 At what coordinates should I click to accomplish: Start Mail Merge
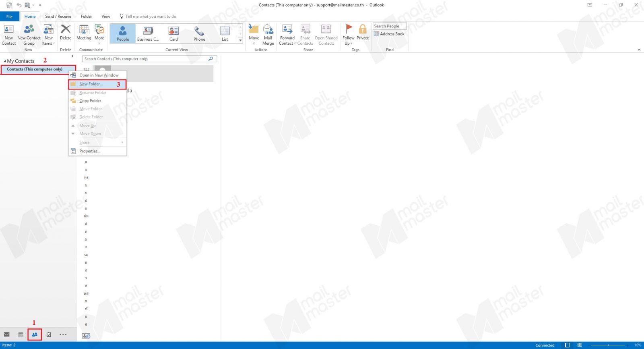[x=268, y=35]
